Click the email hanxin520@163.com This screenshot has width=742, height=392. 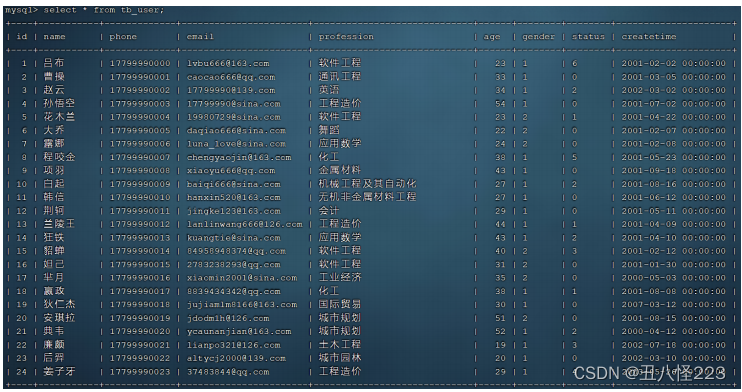point(234,197)
